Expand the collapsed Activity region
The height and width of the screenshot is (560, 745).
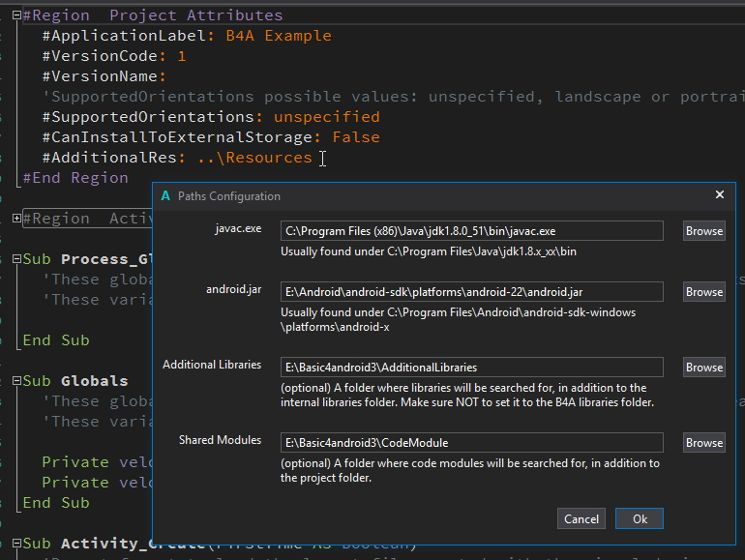coord(16,219)
